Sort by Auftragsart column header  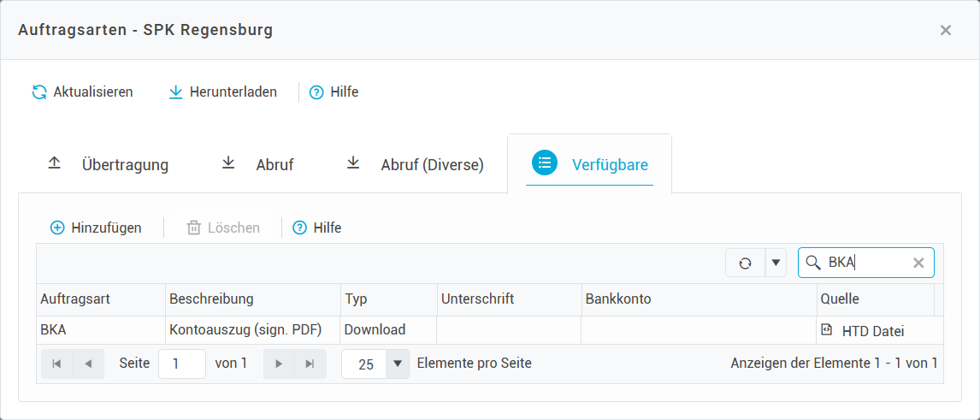pyautogui.click(x=75, y=299)
